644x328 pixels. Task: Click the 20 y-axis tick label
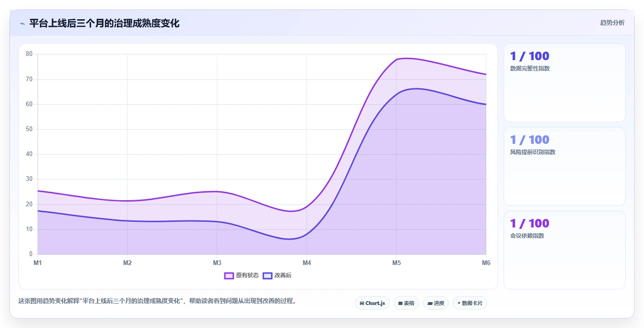(29, 204)
